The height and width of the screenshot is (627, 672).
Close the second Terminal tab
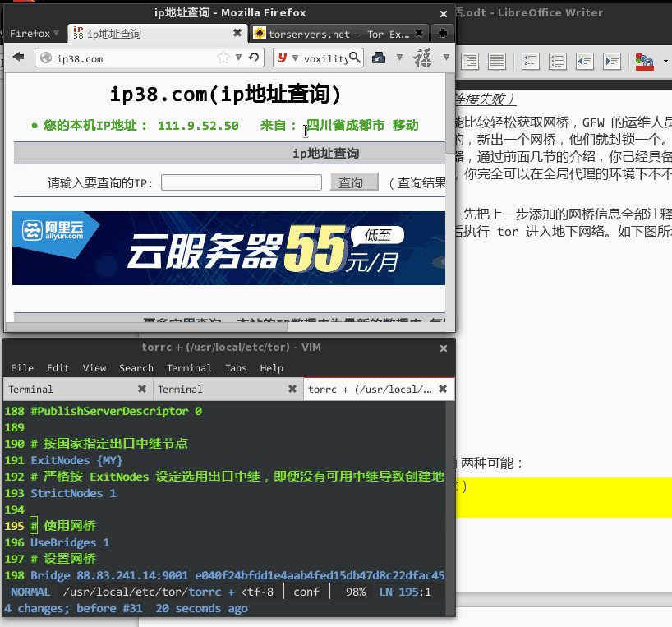[x=292, y=389]
